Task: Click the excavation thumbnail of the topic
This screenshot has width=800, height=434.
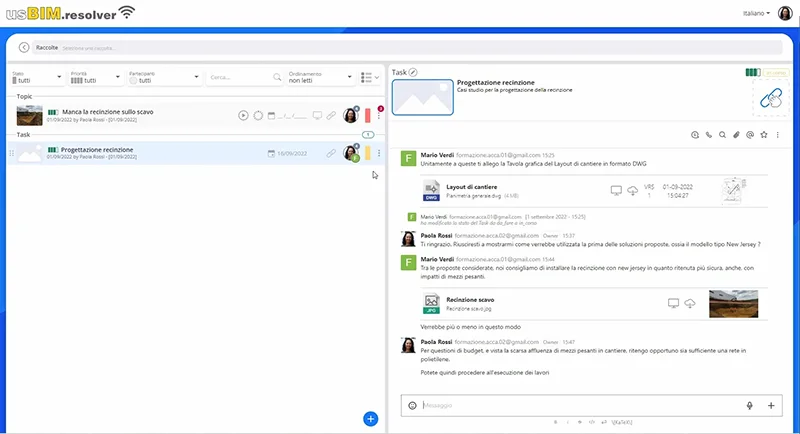Action: (30, 116)
